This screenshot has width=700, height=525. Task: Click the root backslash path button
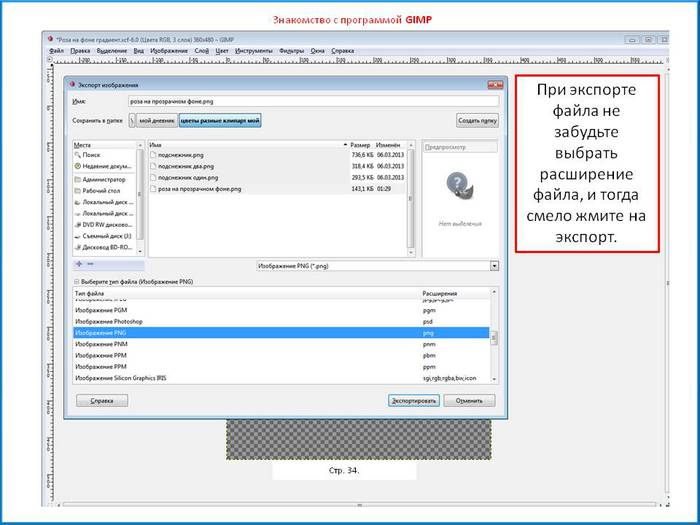[132, 121]
